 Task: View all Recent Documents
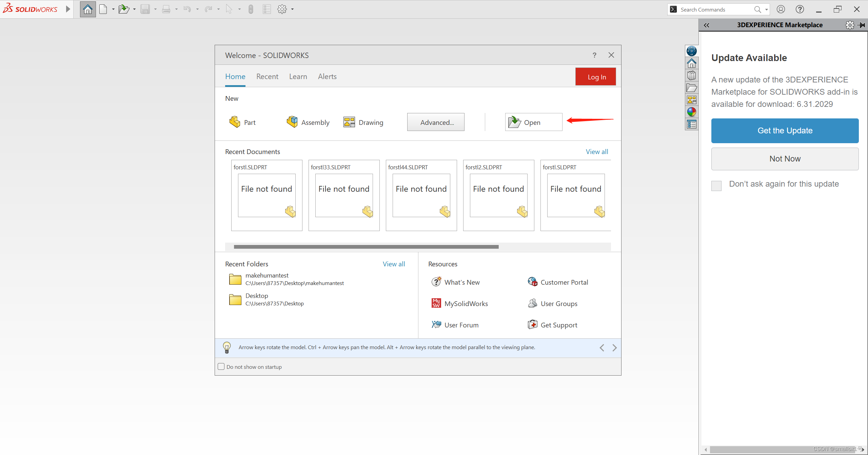pos(597,151)
